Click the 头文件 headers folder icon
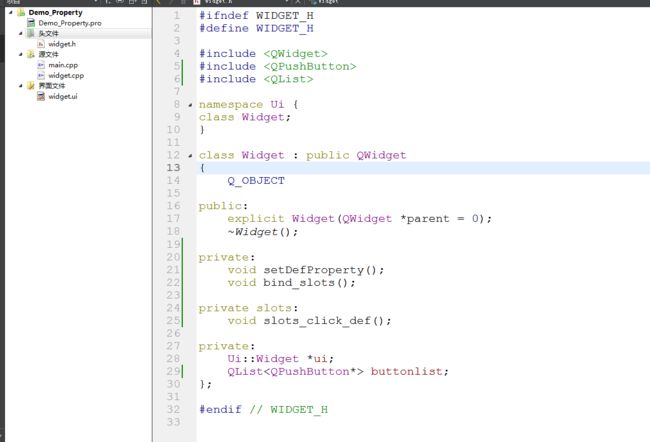The image size is (650, 442). [x=31, y=33]
